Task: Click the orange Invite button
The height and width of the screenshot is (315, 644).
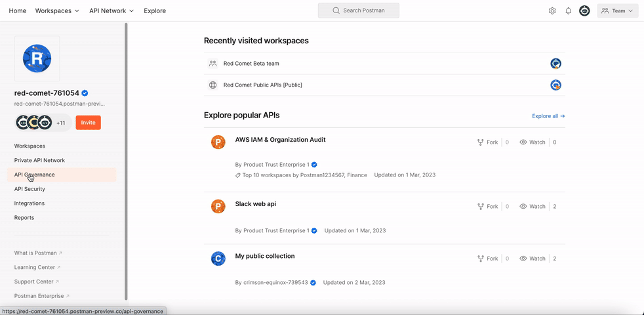Action: [x=89, y=123]
